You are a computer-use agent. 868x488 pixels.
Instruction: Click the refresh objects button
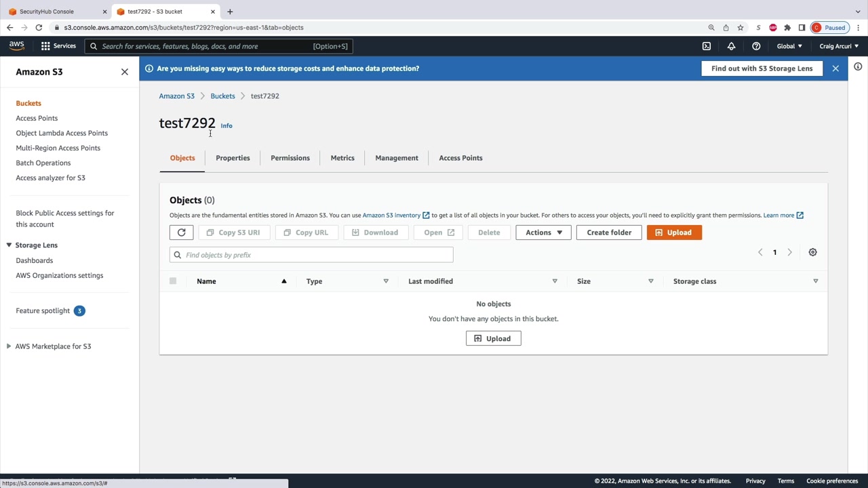(x=181, y=232)
